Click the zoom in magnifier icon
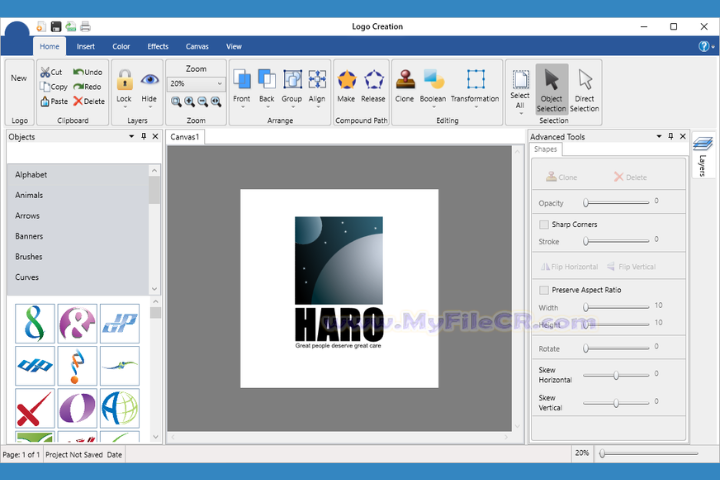 (x=189, y=102)
